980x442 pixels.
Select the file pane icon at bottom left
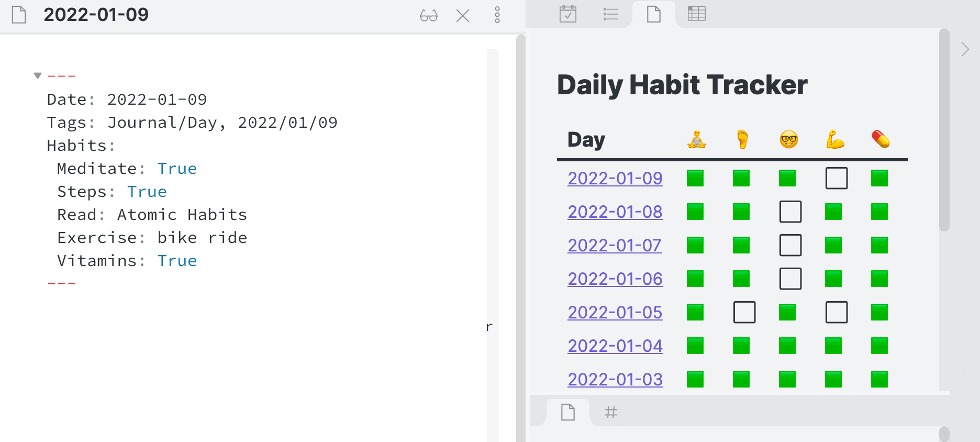[569, 412]
